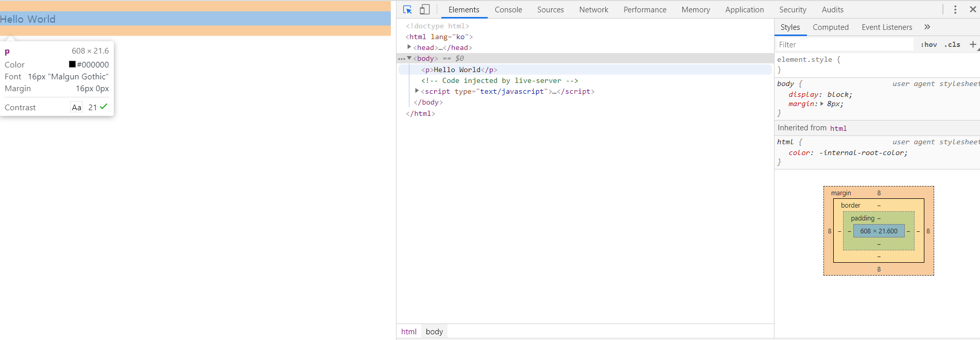This screenshot has height=340, width=980.
Task: Click html in the breadcrumb bar
Action: pos(409,332)
